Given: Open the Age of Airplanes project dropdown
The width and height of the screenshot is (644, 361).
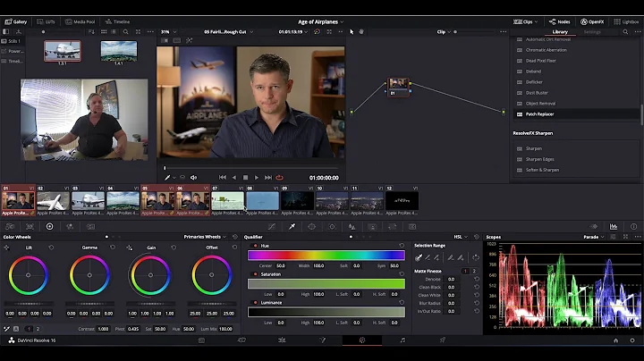Looking at the screenshot, I should pos(321,21).
